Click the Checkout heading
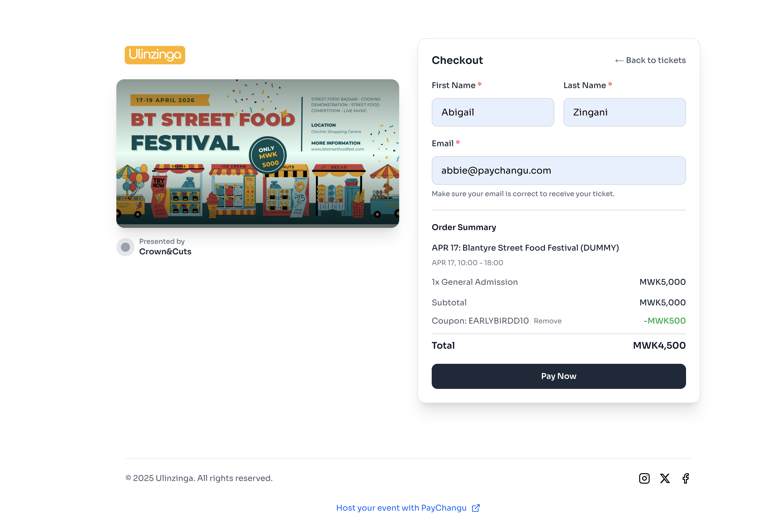Screen dimensions: 779x532 pyautogui.click(x=457, y=60)
